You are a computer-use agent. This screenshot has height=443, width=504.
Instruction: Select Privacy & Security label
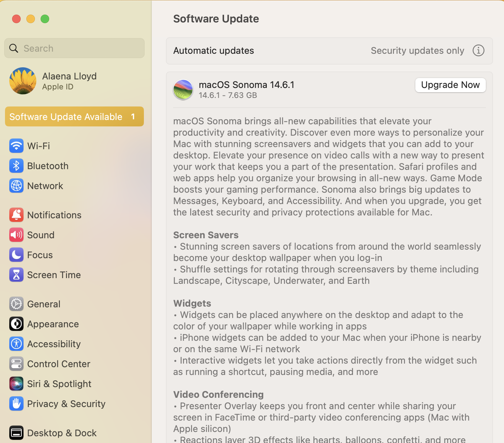tap(66, 404)
